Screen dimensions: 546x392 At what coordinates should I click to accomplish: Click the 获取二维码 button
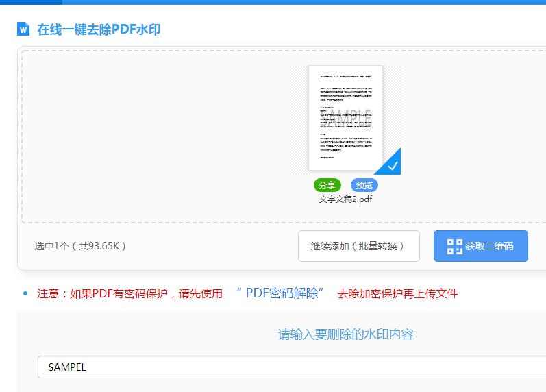480,246
